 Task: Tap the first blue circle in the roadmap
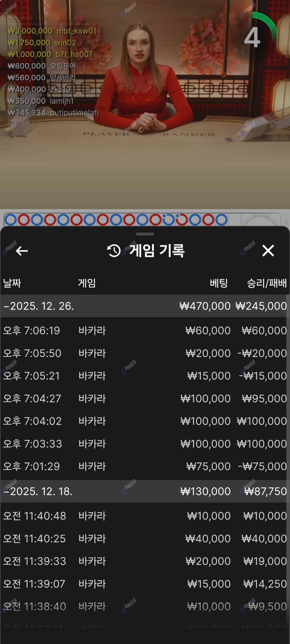[x=11, y=220]
